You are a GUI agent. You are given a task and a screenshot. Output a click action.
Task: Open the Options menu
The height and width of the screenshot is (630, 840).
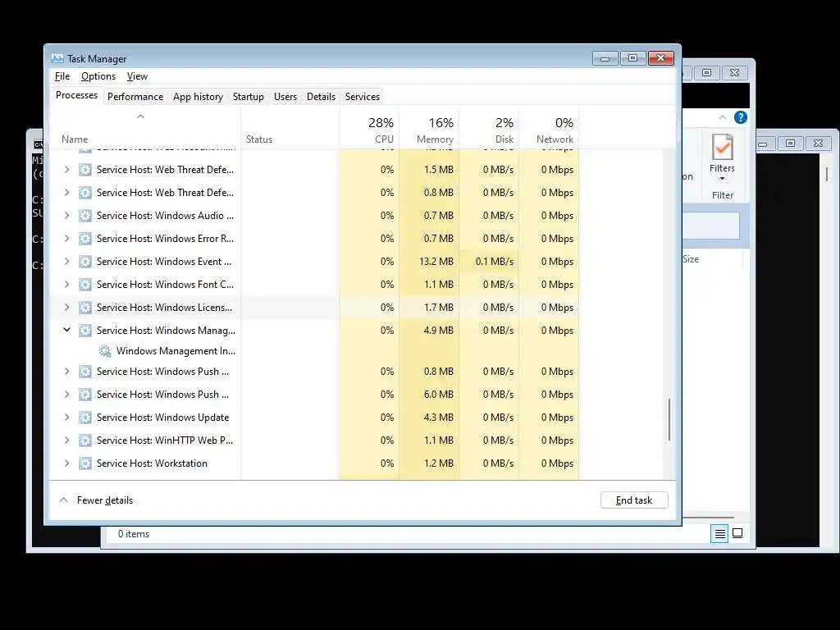[x=98, y=76]
